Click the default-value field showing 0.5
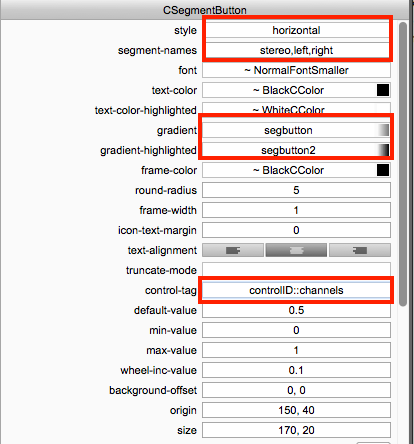 (296, 310)
